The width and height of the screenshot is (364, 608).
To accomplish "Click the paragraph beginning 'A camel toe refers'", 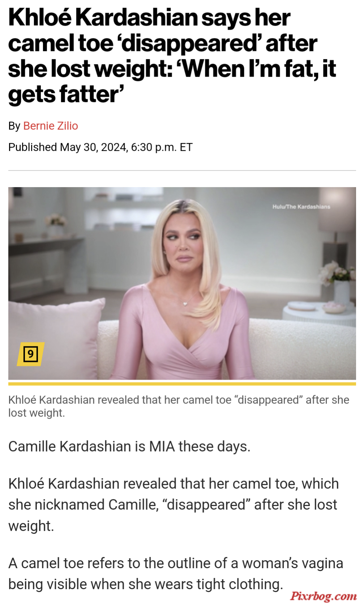I will pos(176,574).
